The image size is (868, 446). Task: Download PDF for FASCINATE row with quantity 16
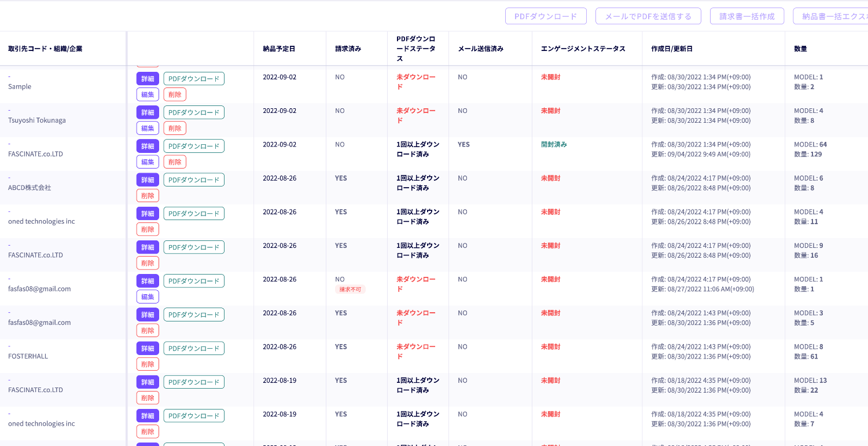[194, 247]
